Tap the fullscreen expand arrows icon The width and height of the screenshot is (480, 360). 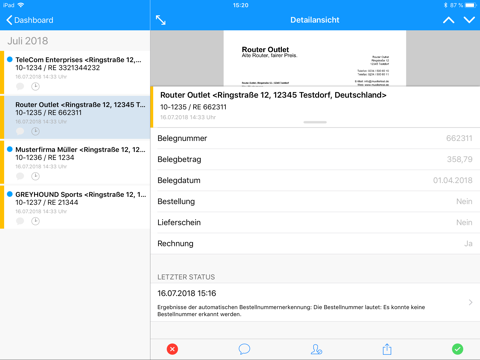(161, 20)
